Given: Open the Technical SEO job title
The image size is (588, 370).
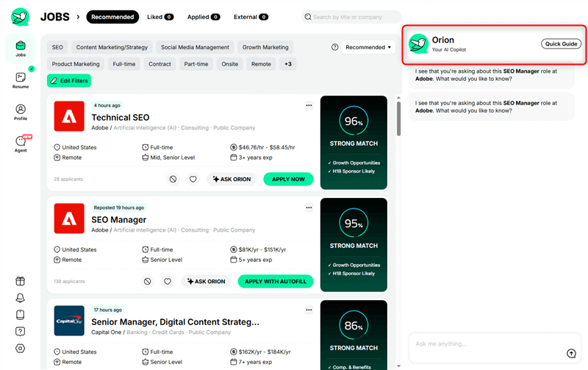Looking at the screenshot, I should pyautogui.click(x=121, y=118).
